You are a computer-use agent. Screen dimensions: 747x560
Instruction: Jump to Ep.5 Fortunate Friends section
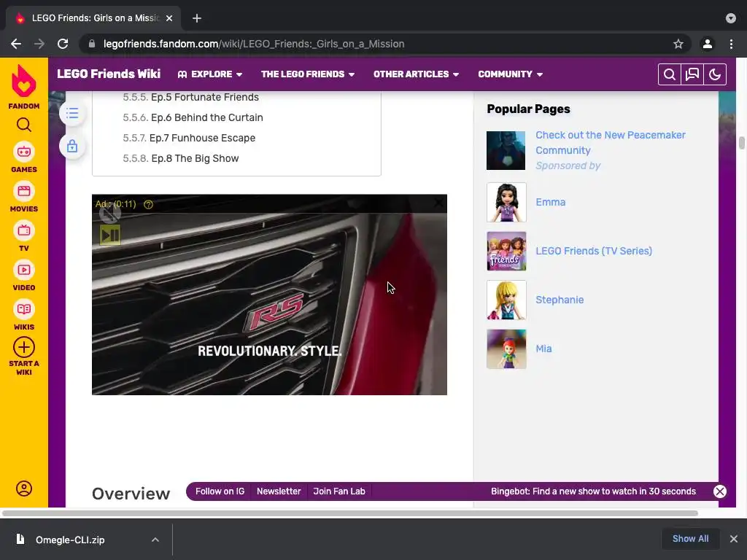tap(205, 97)
